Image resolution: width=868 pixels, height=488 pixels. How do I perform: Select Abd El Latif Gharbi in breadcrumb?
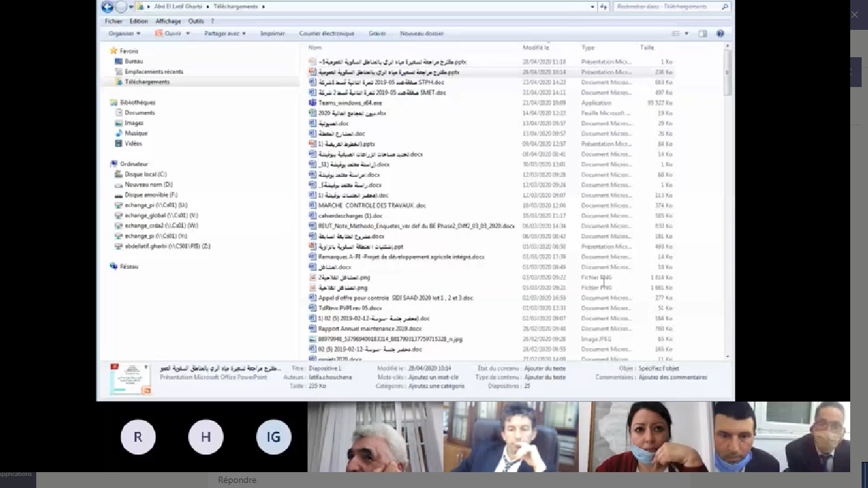(177, 6)
